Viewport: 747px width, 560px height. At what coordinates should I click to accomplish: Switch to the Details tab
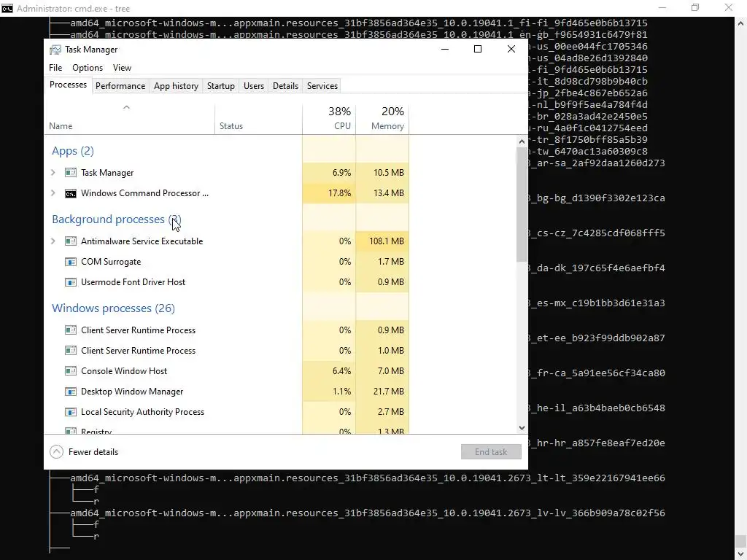(x=285, y=86)
